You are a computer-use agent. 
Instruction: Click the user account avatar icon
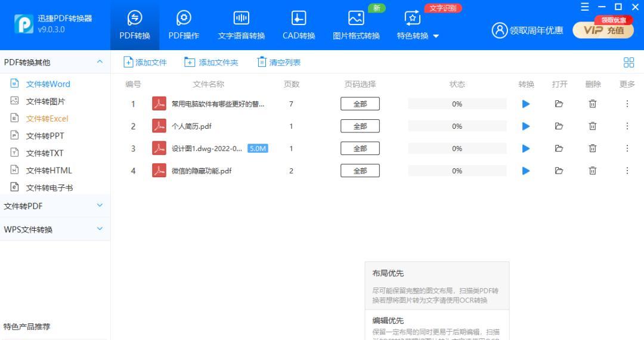point(500,30)
